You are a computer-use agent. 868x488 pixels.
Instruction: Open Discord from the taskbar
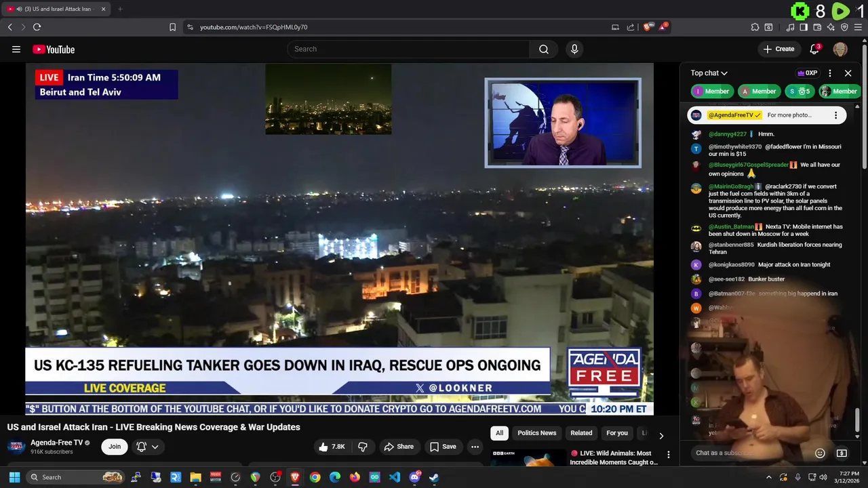[x=414, y=477]
